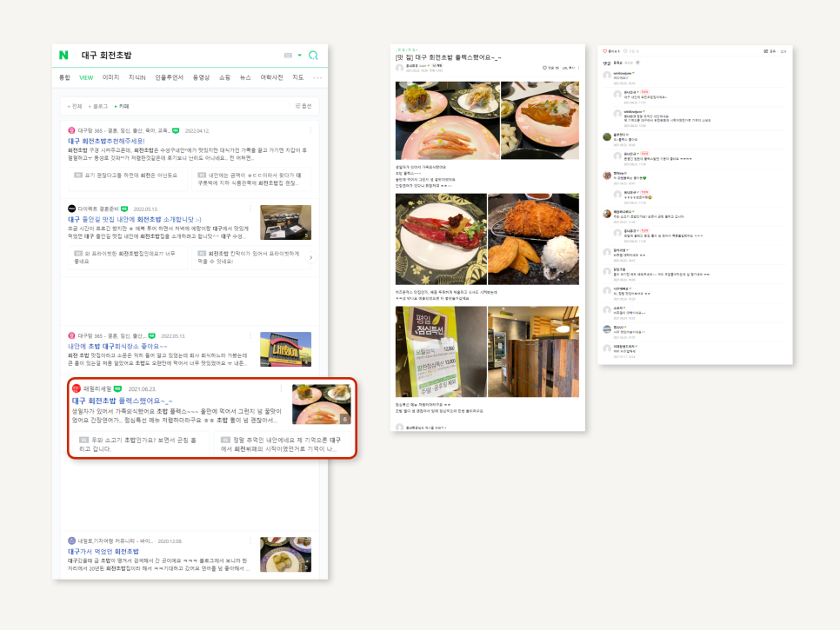Select the 카페 filter option
Viewport: 840px width, 630px height.
pyautogui.click(x=122, y=106)
